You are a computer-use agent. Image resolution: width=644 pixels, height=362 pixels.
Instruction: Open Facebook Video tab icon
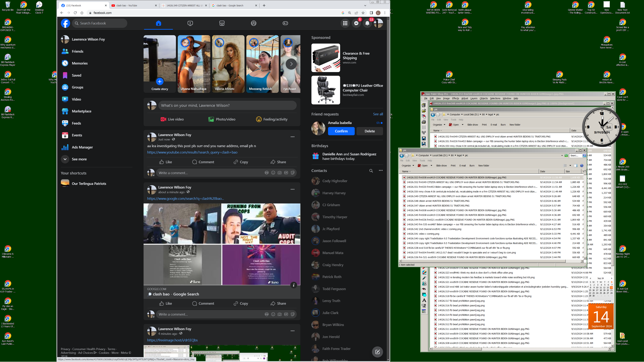tap(190, 23)
